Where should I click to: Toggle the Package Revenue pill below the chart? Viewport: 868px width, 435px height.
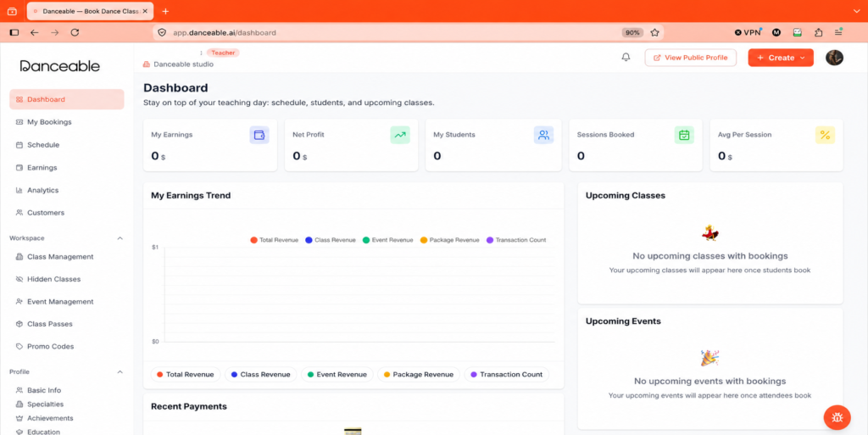tap(419, 375)
